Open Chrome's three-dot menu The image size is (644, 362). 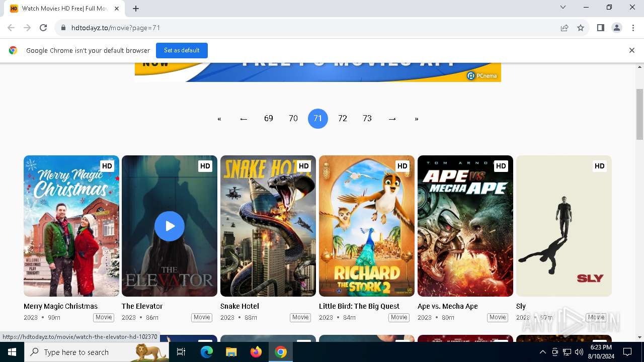[x=633, y=28]
